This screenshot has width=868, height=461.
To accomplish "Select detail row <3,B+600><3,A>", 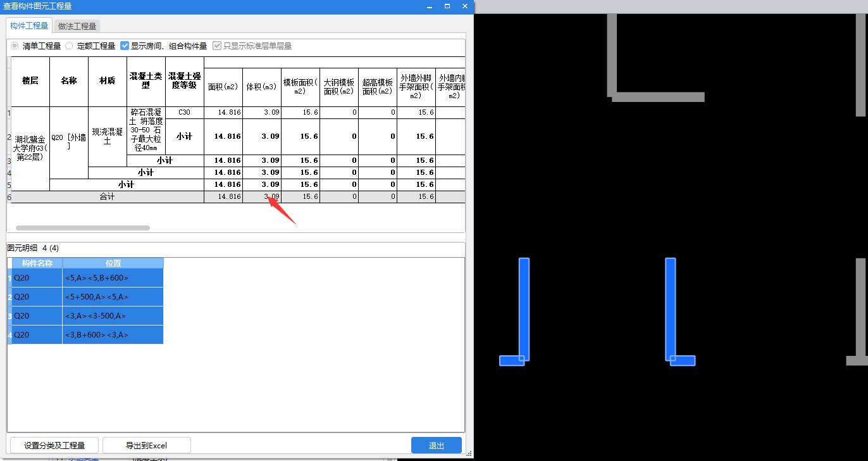I will (85, 334).
